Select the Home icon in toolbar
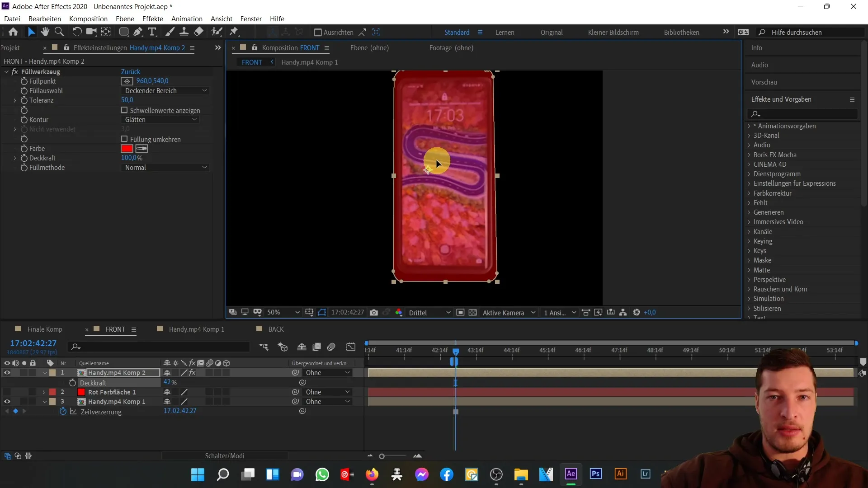868x488 pixels. tap(13, 32)
